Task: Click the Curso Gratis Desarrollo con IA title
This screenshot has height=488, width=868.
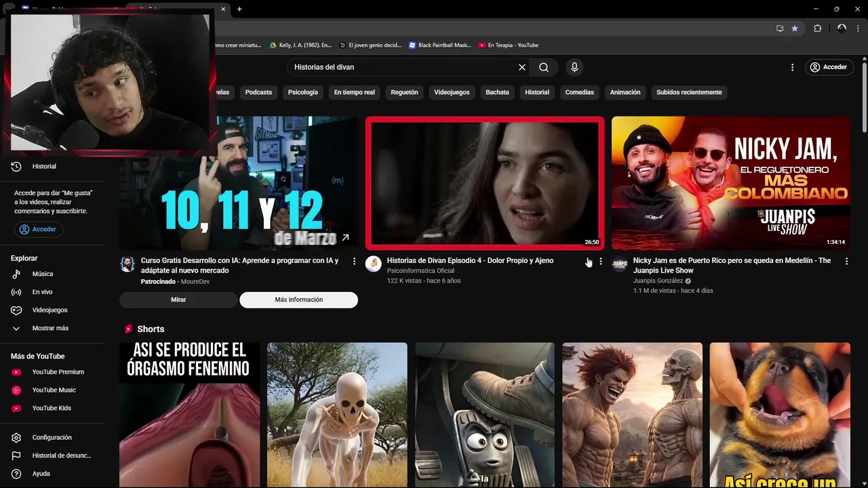Action: click(239, 265)
